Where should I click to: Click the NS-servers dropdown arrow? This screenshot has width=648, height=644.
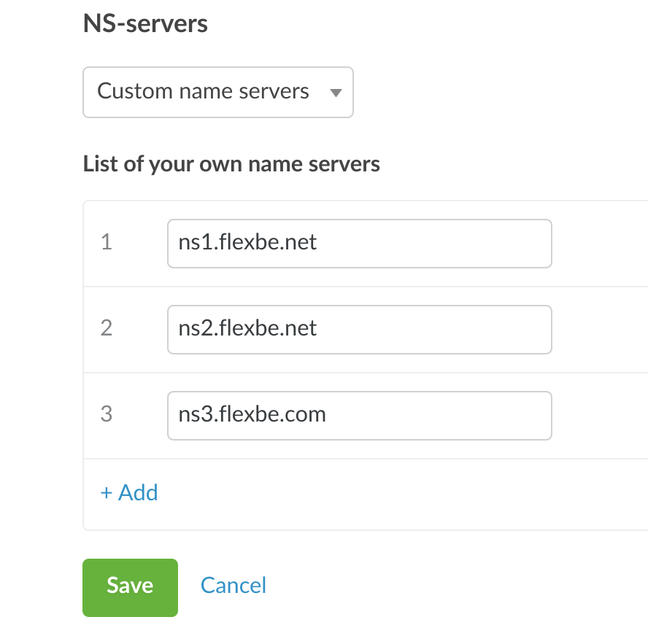(x=336, y=93)
